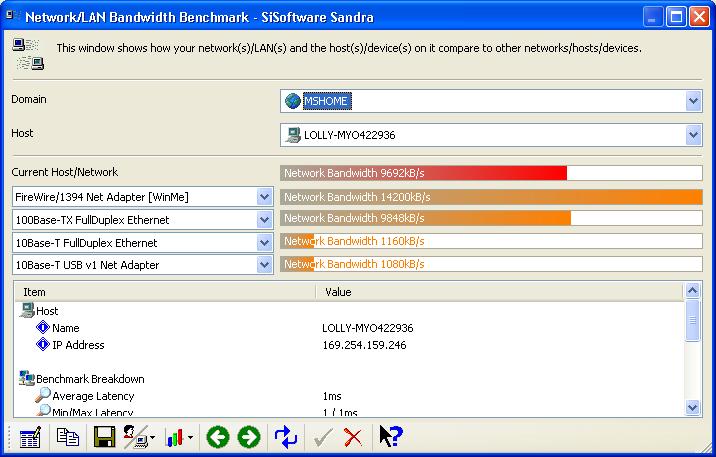Minimize the Sandra benchmark window
Image resolution: width=716 pixels, height=457 pixels.
(x=652, y=17)
